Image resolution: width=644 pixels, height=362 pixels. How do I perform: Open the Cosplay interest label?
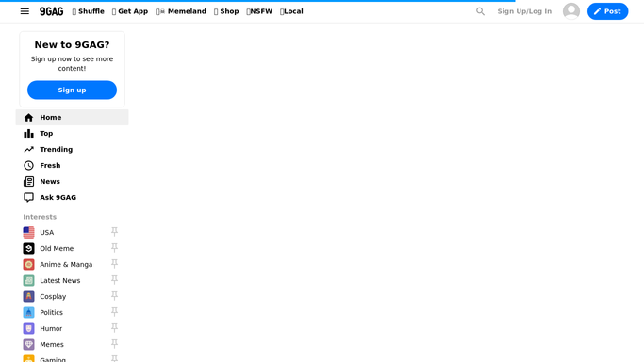coord(53,296)
